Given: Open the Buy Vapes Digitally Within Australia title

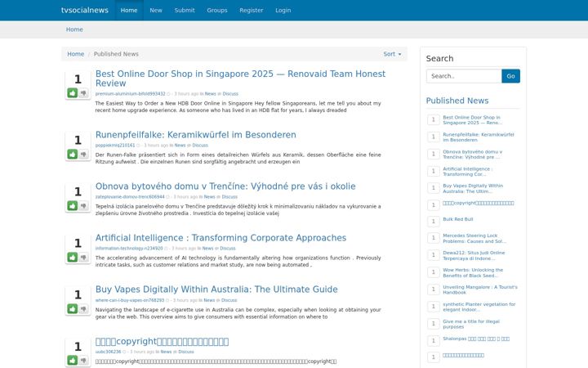Looking at the screenshot, I should pos(216,289).
